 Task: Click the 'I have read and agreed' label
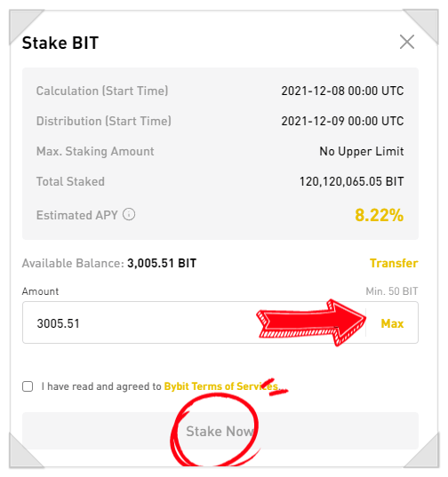[x=101, y=386]
